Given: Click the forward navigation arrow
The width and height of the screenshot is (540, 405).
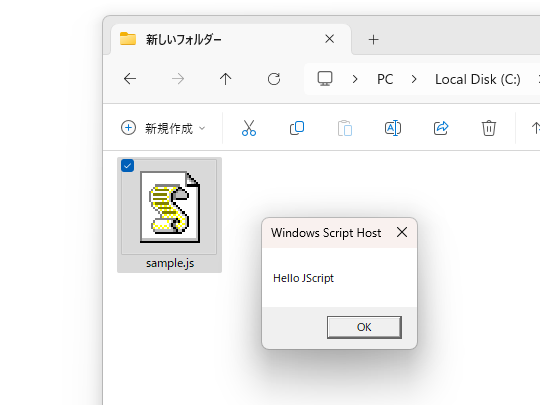Looking at the screenshot, I should 178,79.
